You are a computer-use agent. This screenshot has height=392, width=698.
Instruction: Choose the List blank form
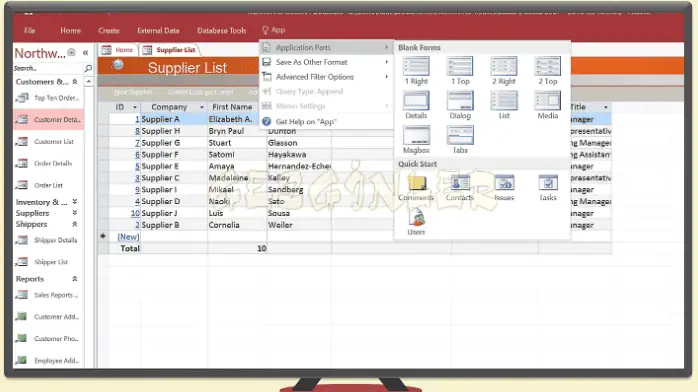503,105
